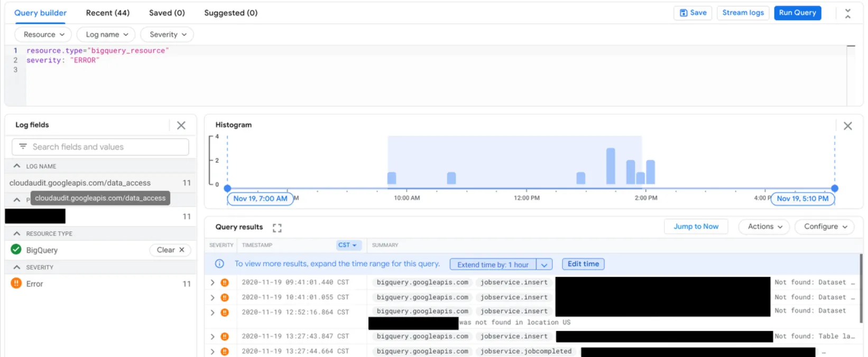Click the Jump to Now button

(x=696, y=227)
